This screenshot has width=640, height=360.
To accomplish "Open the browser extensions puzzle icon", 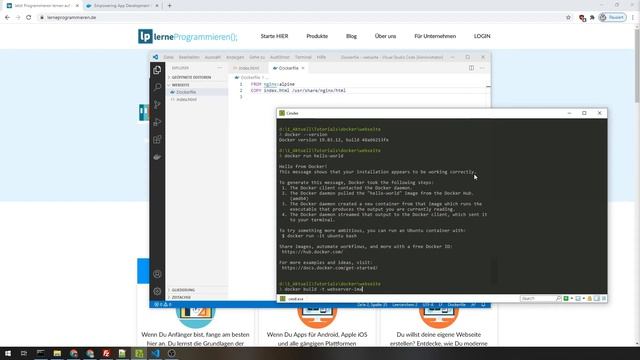I will click(592, 18).
